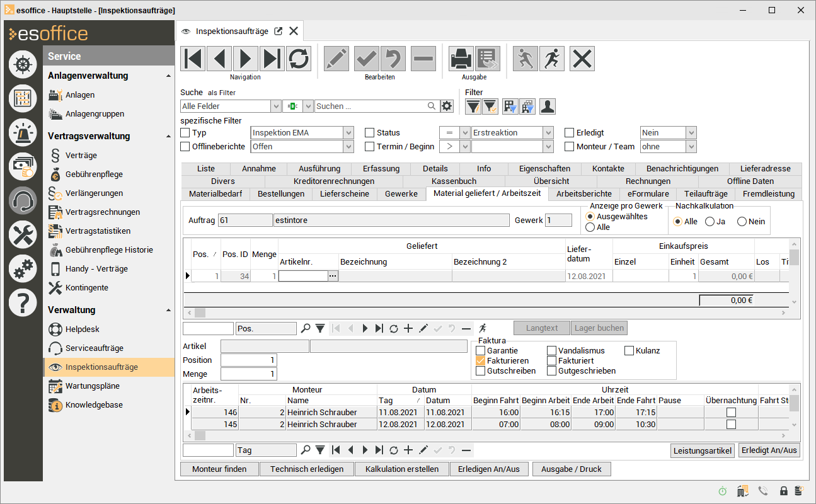Open the Lieferscheine tab
Screen dimensions: 816x504
(344, 194)
